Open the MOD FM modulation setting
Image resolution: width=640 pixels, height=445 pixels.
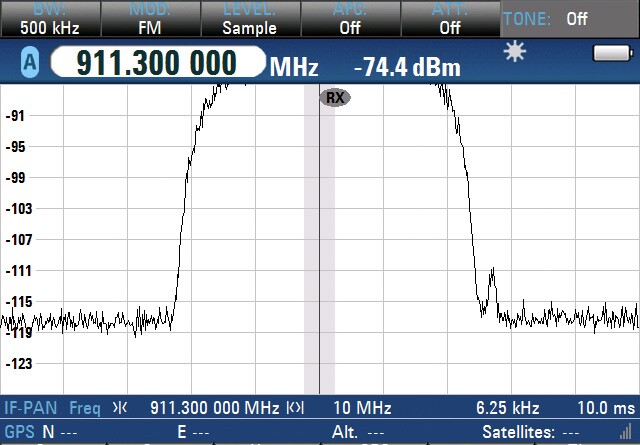150,19
